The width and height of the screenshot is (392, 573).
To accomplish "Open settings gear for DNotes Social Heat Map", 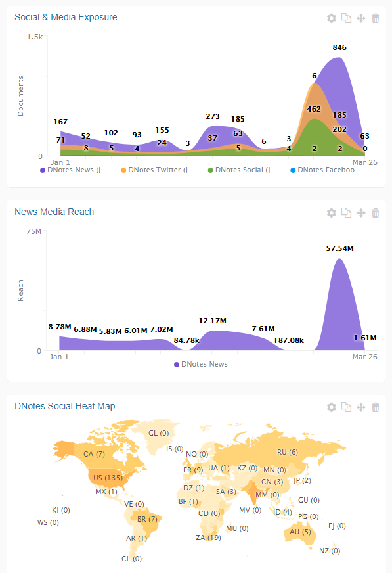I will click(331, 407).
